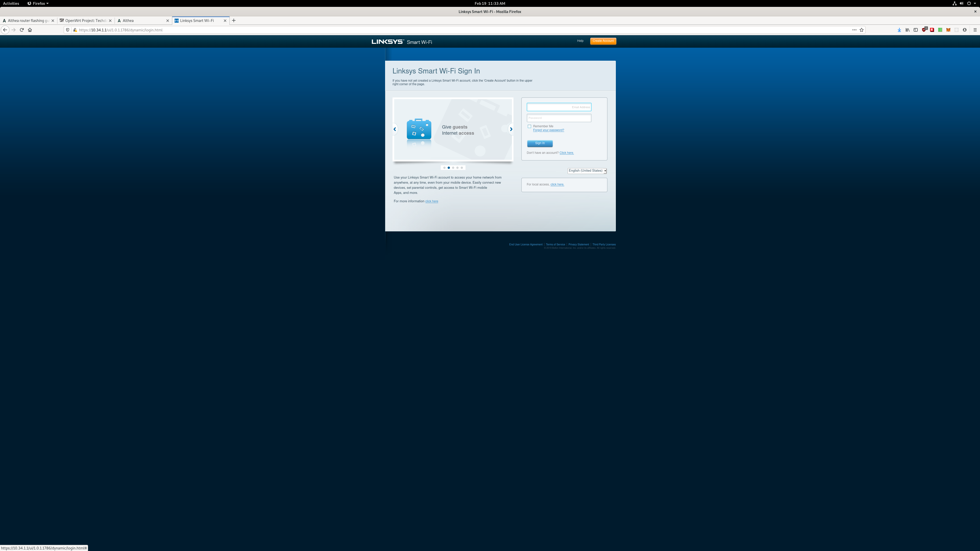Open the Library bookmarks and history
The width and height of the screenshot is (980, 551).
click(907, 30)
